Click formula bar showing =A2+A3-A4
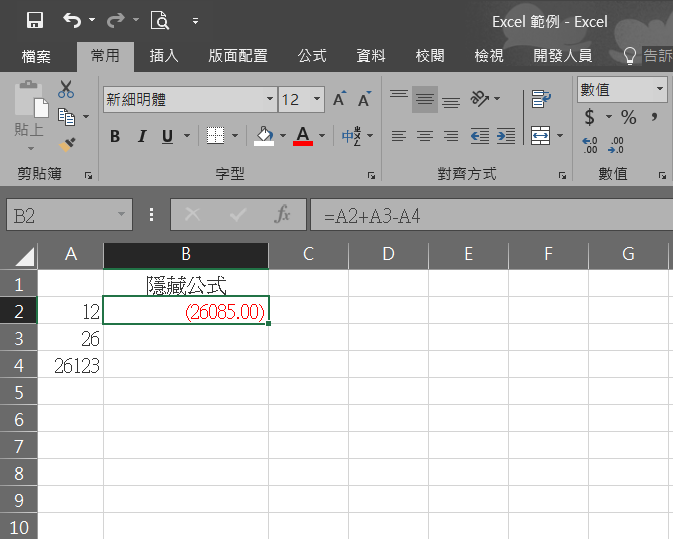Screen dimensions: 673x539 click(491, 215)
